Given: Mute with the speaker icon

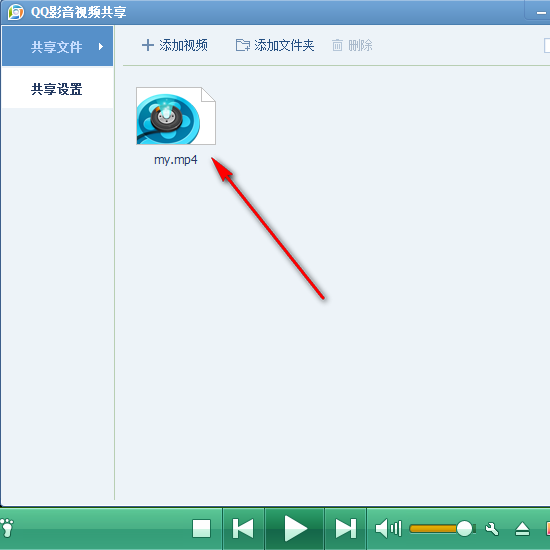Looking at the screenshot, I should pyautogui.click(x=388, y=528).
